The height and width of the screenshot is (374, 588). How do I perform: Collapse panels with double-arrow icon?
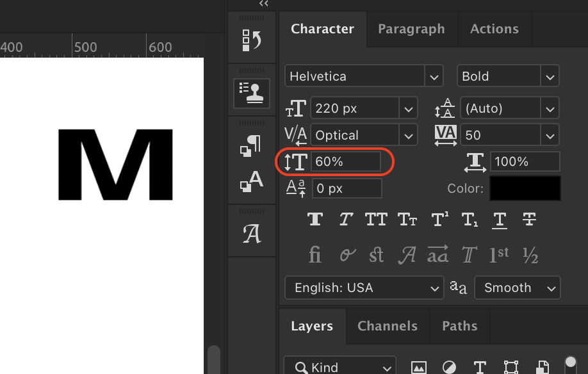point(264,4)
